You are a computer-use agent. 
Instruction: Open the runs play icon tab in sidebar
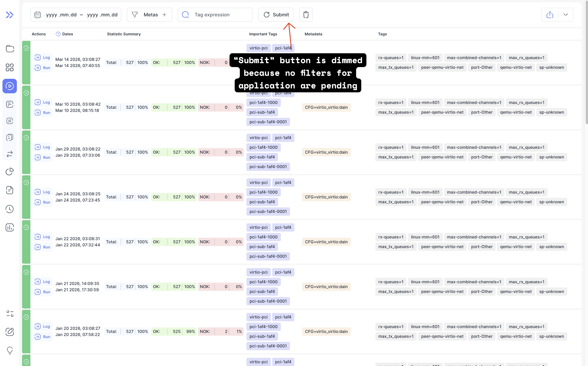coord(10,86)
